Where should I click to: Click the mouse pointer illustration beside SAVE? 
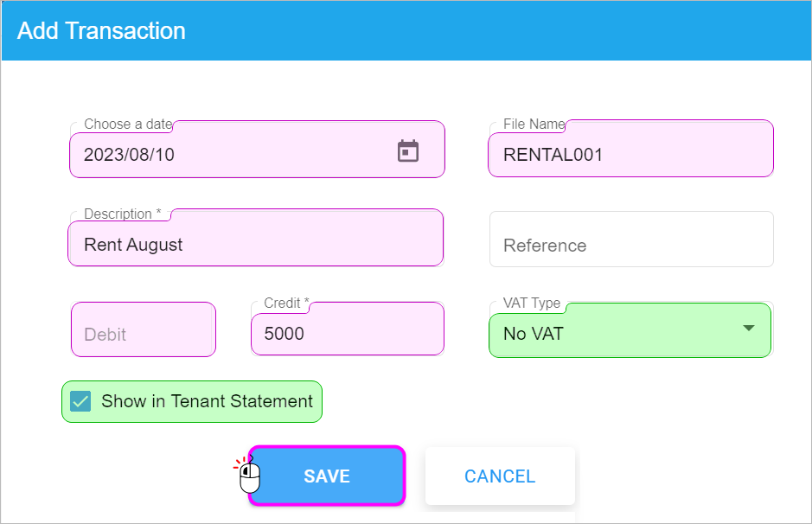coord(248,473)
